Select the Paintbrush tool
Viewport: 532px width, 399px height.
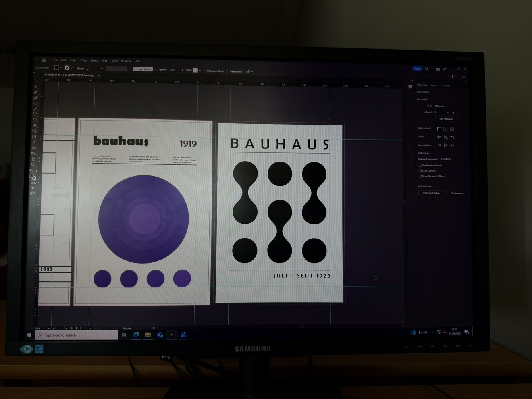[x=35, y=109]
